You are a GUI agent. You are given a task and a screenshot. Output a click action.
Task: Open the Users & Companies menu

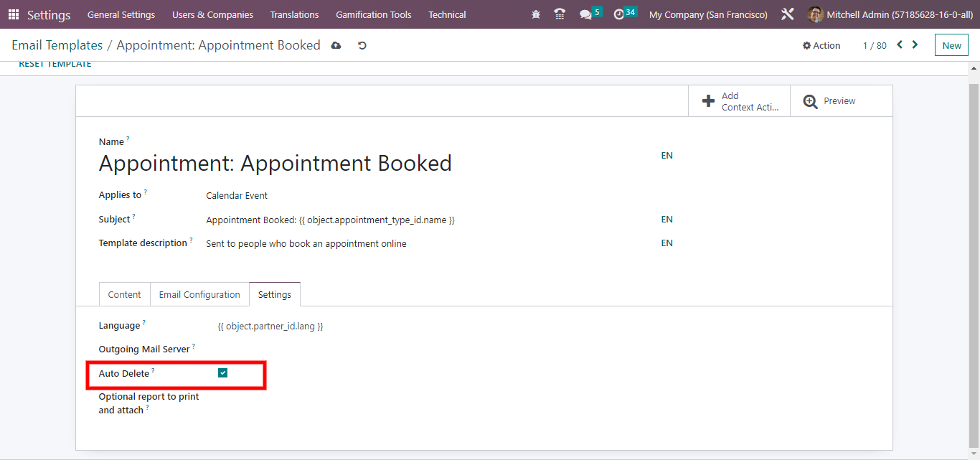click(212, 14)
